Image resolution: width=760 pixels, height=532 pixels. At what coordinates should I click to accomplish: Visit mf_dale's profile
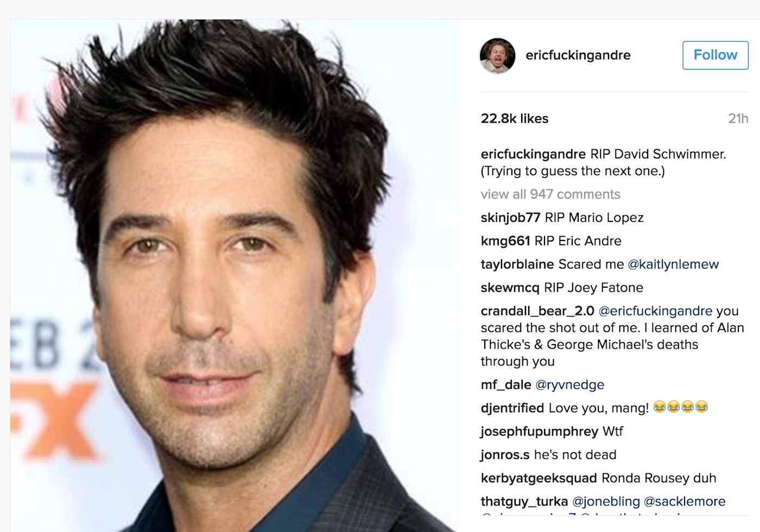(x=506, y=385)
